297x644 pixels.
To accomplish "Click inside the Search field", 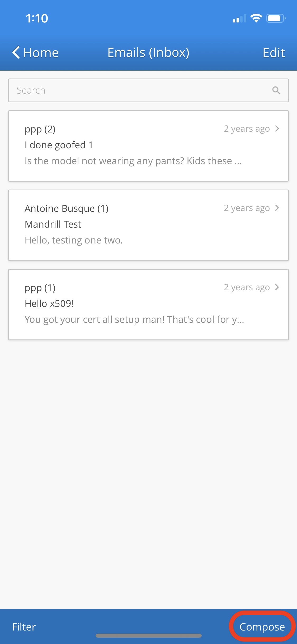I will [x=140, y=90].
